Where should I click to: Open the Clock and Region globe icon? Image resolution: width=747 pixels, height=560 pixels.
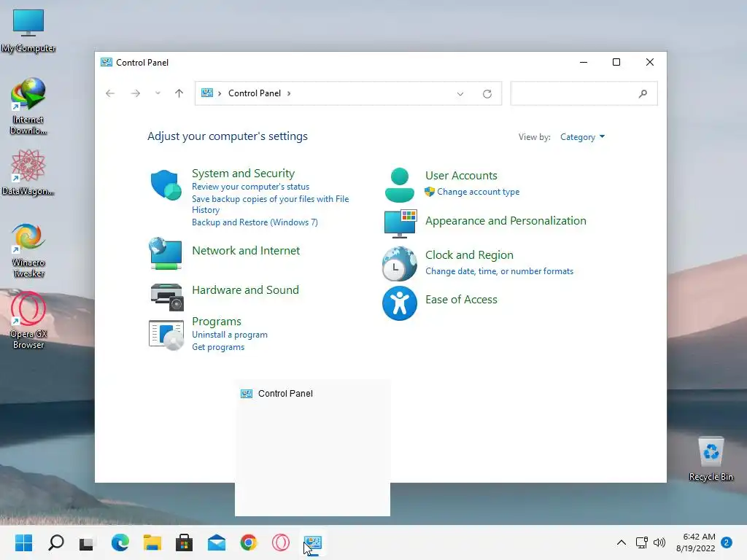[x=399, y=264]
